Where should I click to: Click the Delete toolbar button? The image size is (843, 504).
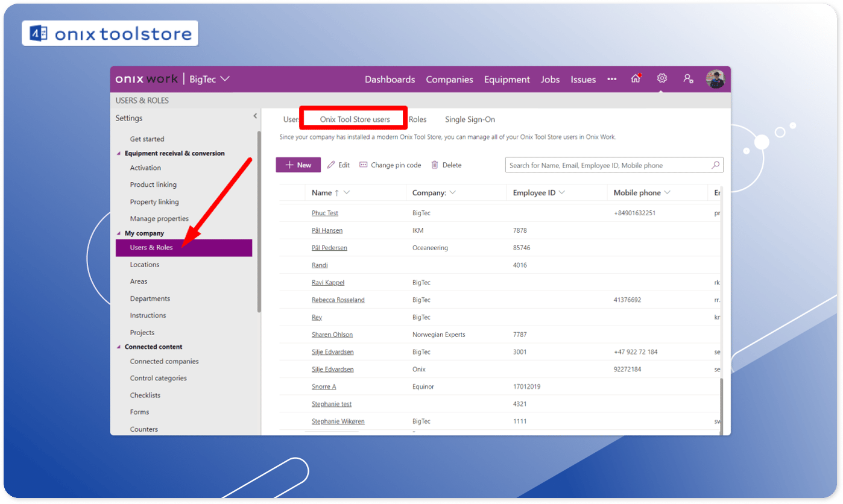click(446, 165)
